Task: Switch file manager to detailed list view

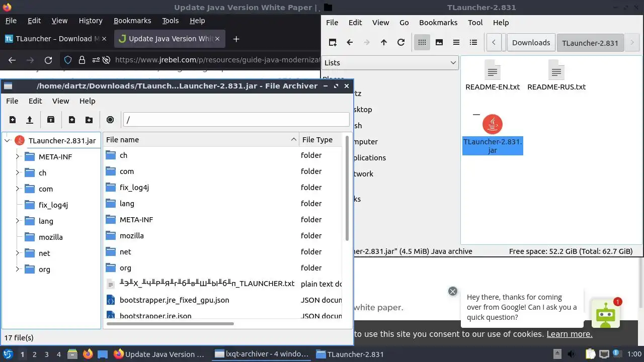Action: point(473,42)
